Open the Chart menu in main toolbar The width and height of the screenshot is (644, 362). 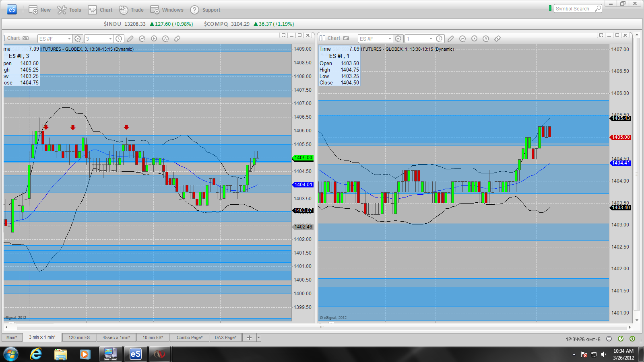click(x=100, y=10)
